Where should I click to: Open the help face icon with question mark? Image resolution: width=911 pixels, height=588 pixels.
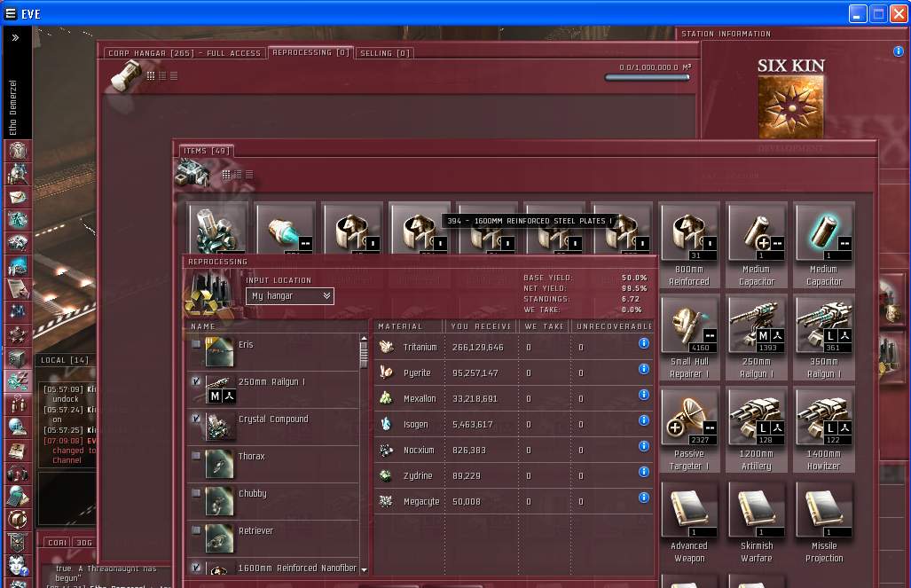point(18,565)
